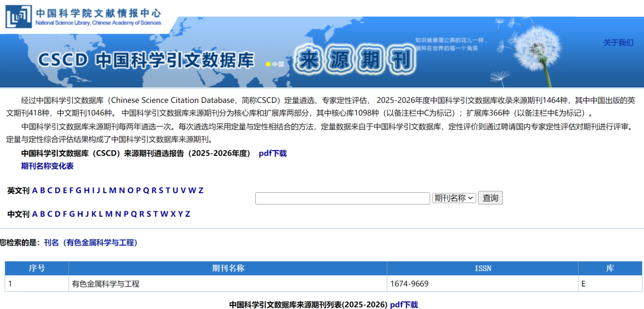Choose letter R in the 中文刊 index
The image size is (644, 309).
click(142, 214)
